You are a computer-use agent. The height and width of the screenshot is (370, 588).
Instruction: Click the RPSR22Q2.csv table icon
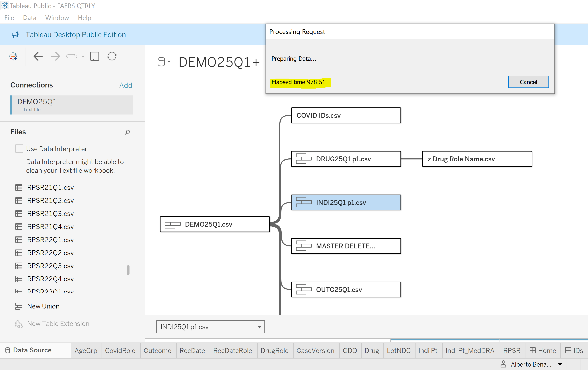tap(19, 253)
